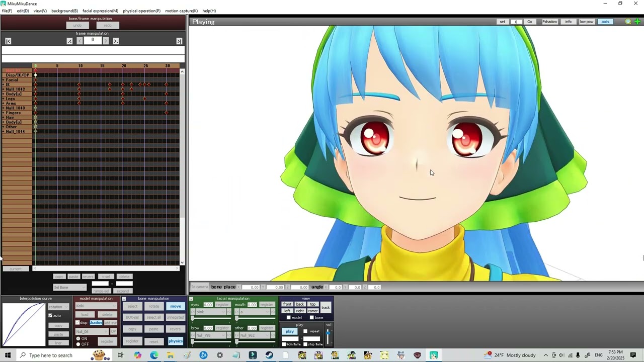The image size is (644, 362).
Task: Open the Null_798 brow morph dropdown
Action: pyautogui.click(x=211, y=335)
